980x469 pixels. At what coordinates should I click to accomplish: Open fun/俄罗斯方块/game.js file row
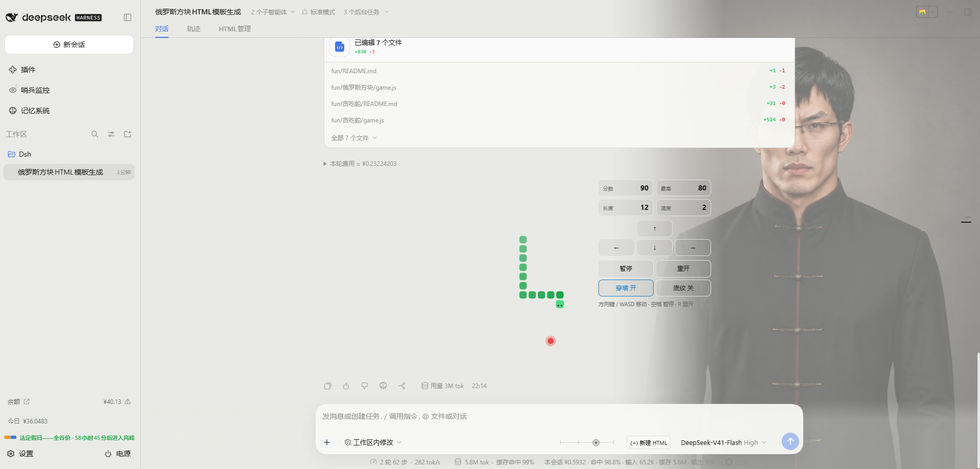tap(559, 87)
